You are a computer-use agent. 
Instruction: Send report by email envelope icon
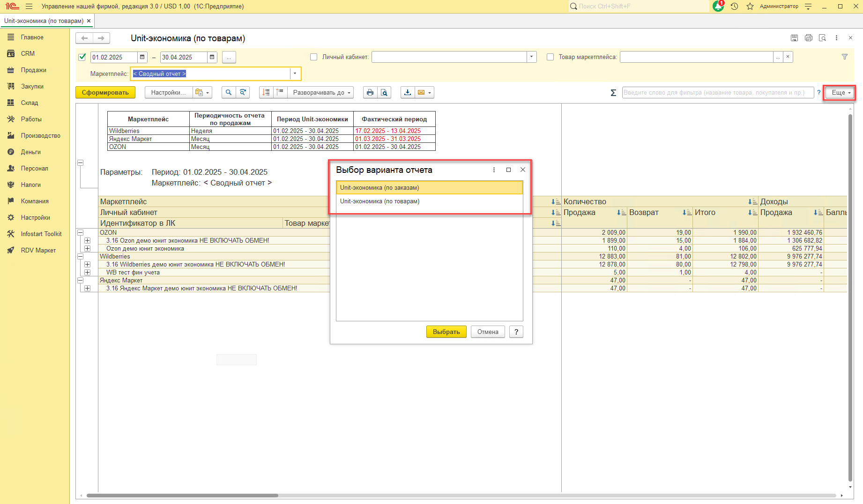(421, 93)
